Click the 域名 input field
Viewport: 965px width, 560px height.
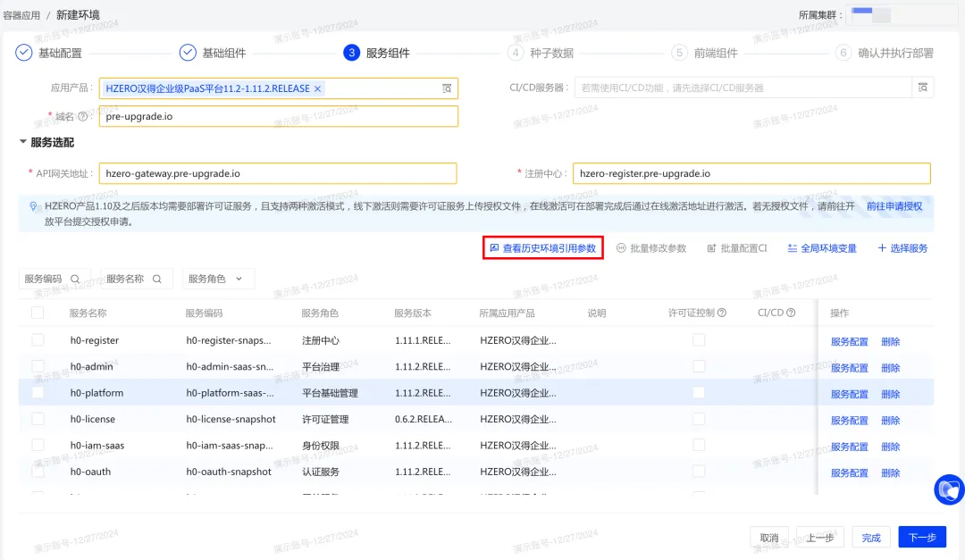278,116
